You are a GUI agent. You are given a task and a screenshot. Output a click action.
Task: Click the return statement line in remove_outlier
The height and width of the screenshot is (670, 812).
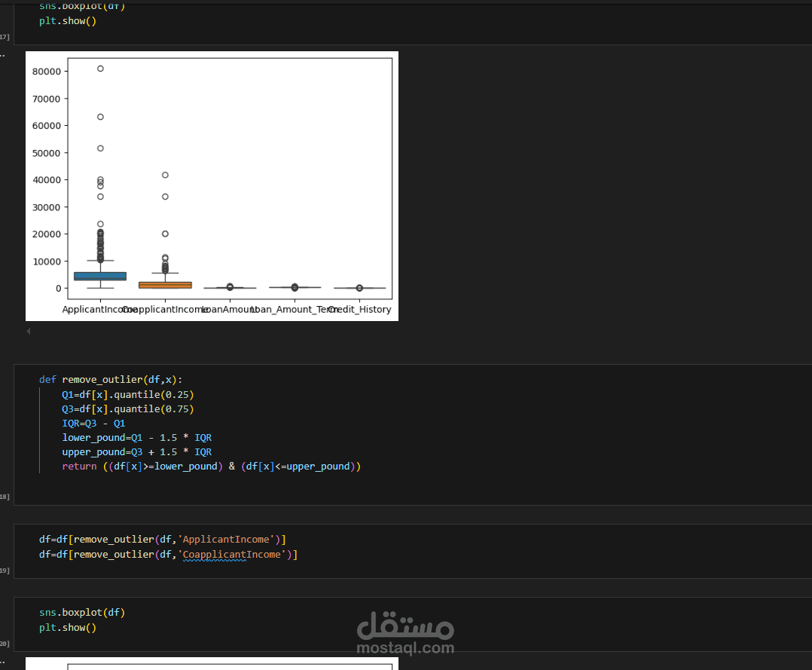pyautogui.click(x=211, y=467)
